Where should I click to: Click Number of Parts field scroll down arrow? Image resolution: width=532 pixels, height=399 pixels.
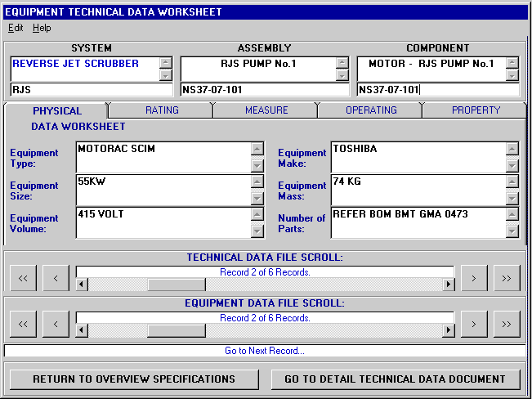coord(512,231)
